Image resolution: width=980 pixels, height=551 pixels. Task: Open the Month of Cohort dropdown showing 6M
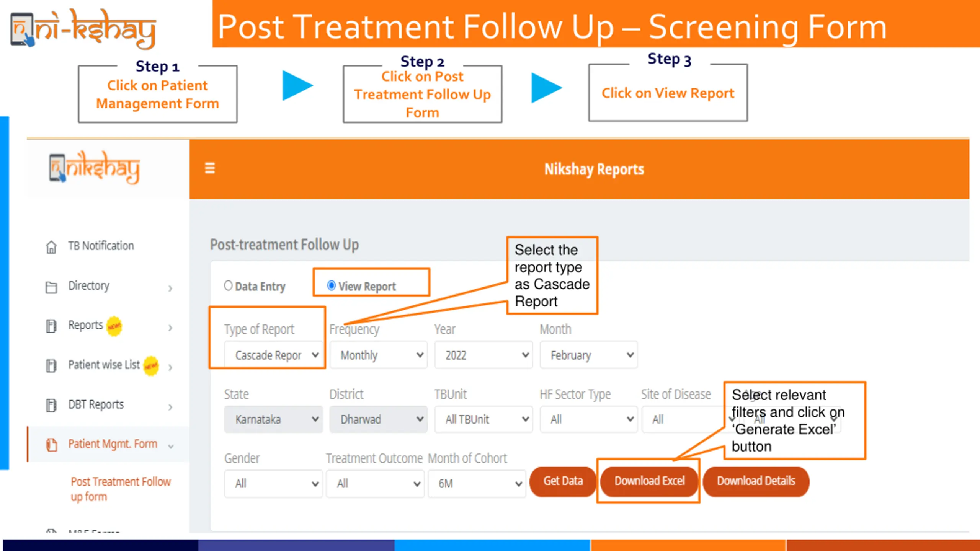pyautogui.click(x=477, y=484)
